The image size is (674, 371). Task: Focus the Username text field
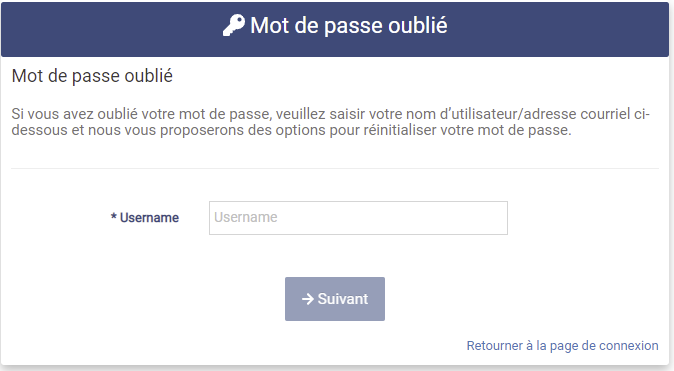tap(358, 218)
